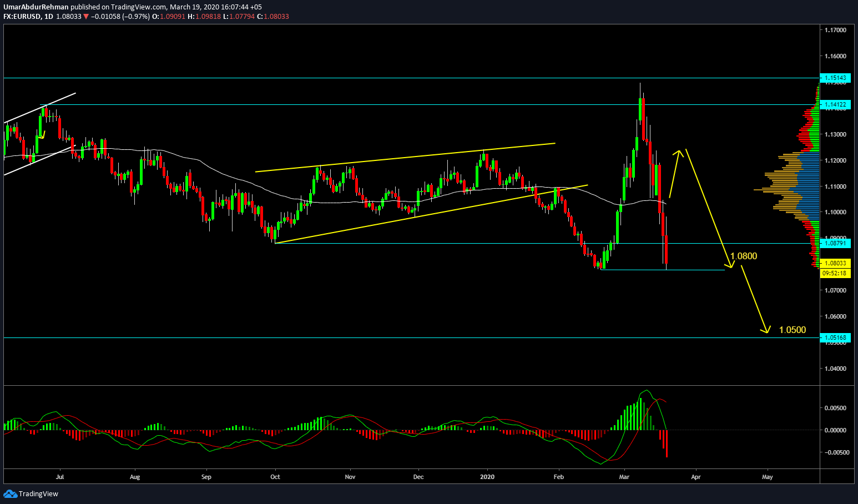Select the 1.08791 price level label
This screenshot has height=504, width=858.
[x=835, y=243]
